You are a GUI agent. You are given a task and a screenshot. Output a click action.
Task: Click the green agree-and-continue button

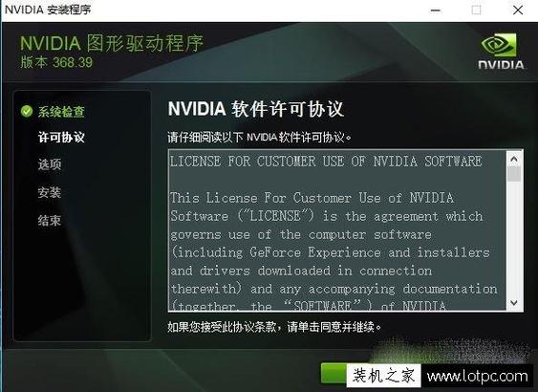point(334,373)
